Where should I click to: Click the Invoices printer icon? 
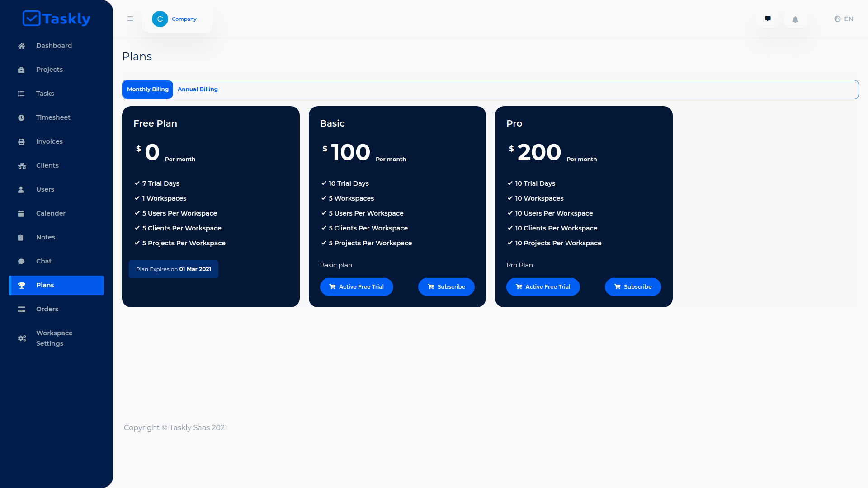click(21, 142)
